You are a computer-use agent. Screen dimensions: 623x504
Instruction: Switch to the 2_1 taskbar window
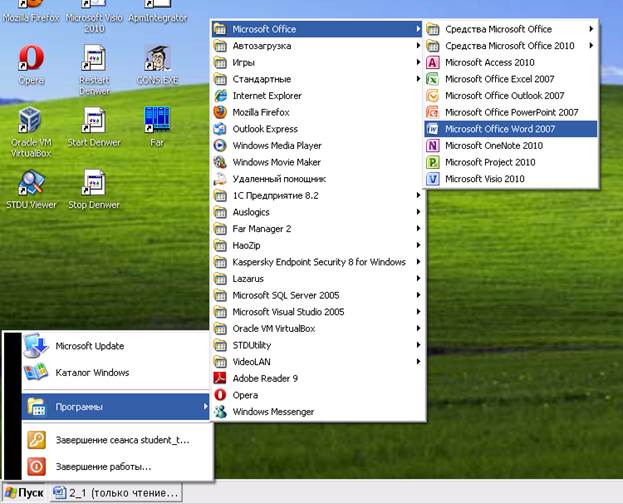point(117,493)
